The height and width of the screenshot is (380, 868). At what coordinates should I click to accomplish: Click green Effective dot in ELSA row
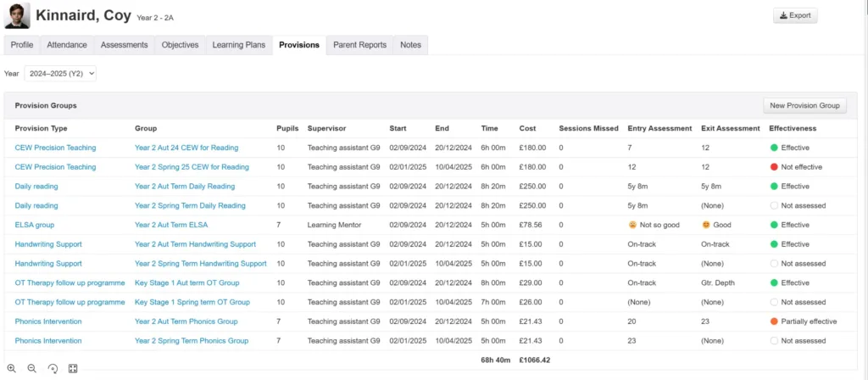pyautogui.click(x=774, y=225)
